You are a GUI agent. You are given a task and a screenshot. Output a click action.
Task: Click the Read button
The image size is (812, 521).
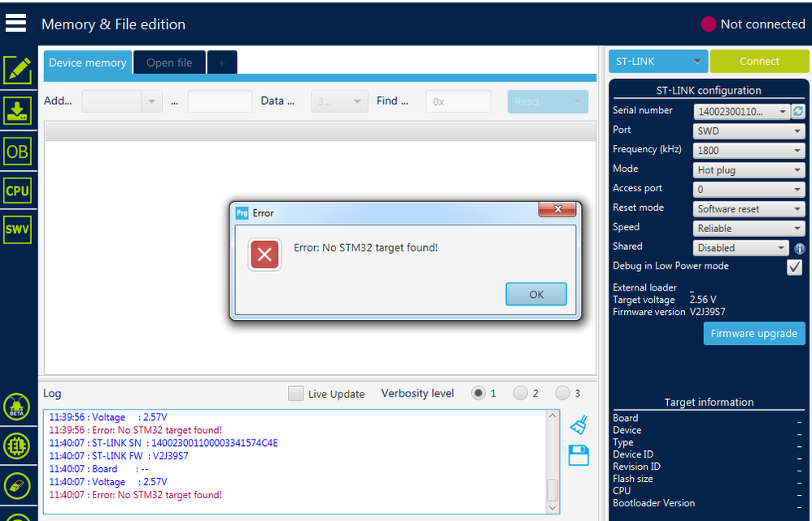tap(548, 102)
